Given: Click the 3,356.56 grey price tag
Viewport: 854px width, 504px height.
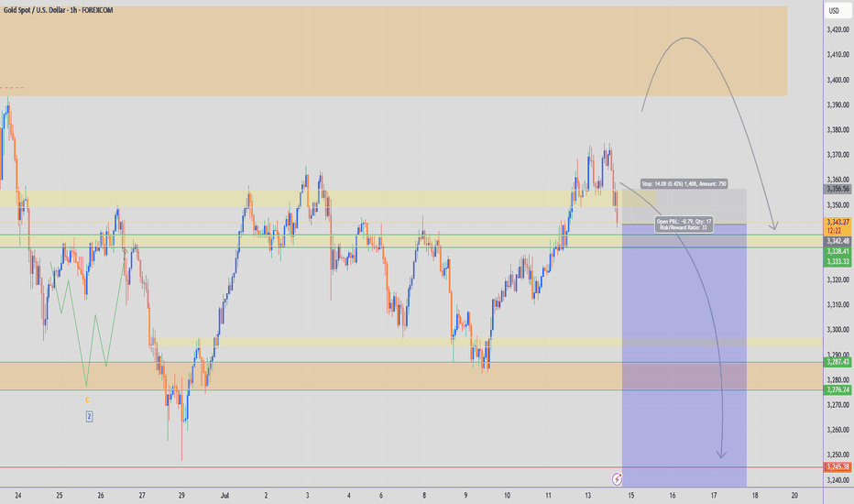Looking at the screenshot, I should [x=838, y=189].
